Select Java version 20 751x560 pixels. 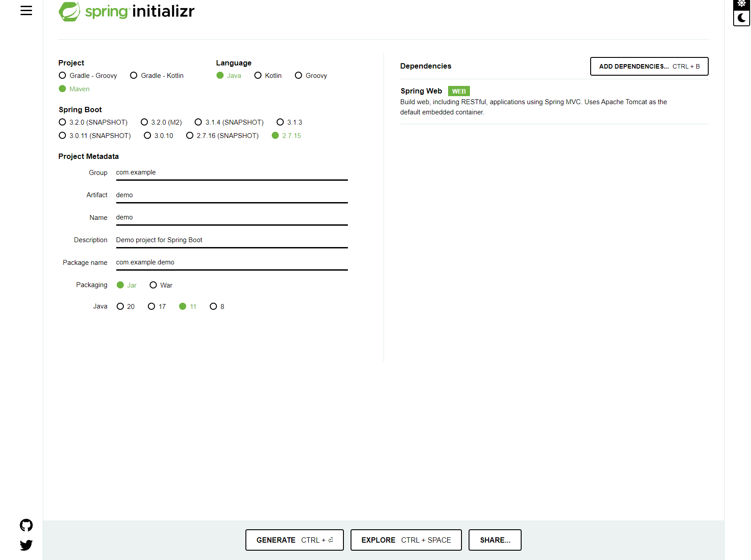(x=126, y=307)
